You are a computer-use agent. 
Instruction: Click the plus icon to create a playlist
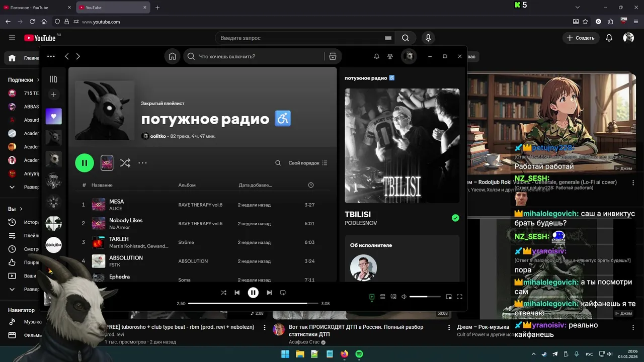click(54, 95)
